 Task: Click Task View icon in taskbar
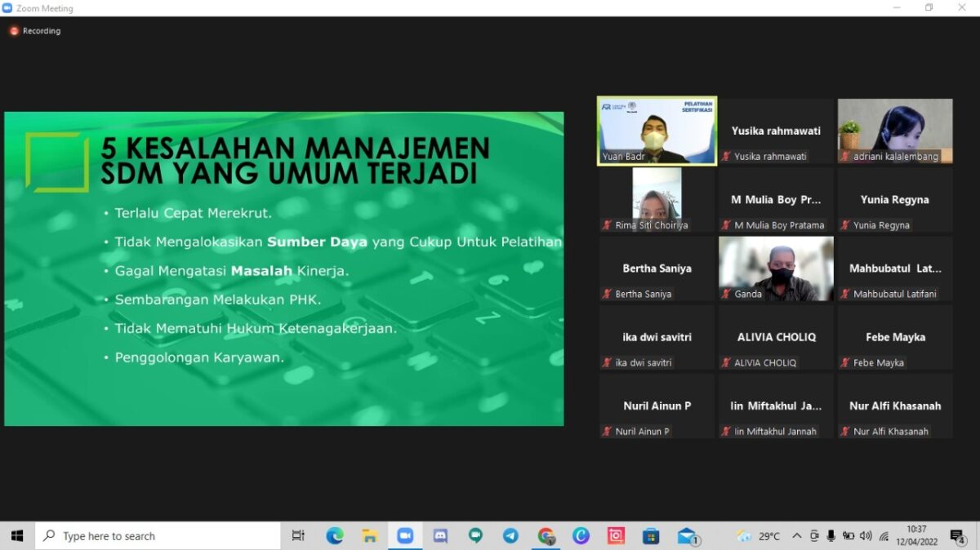[x=298, y=536]
